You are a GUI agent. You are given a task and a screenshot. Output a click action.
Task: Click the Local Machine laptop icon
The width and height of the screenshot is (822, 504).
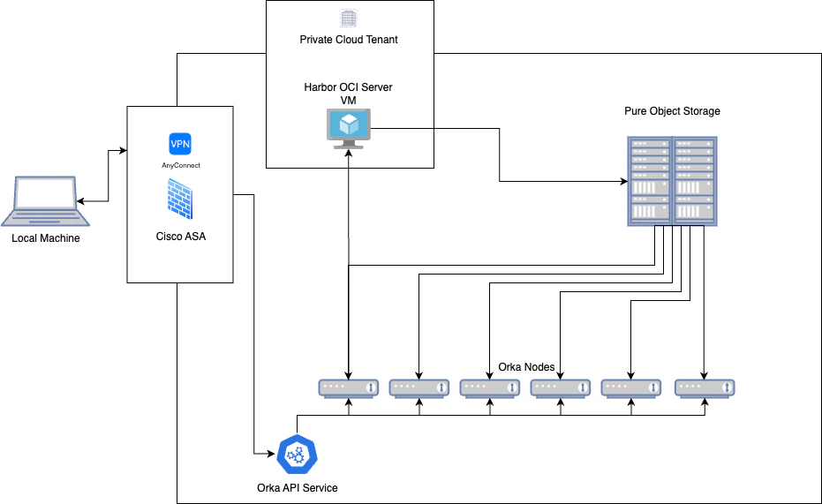coord(46,201)
